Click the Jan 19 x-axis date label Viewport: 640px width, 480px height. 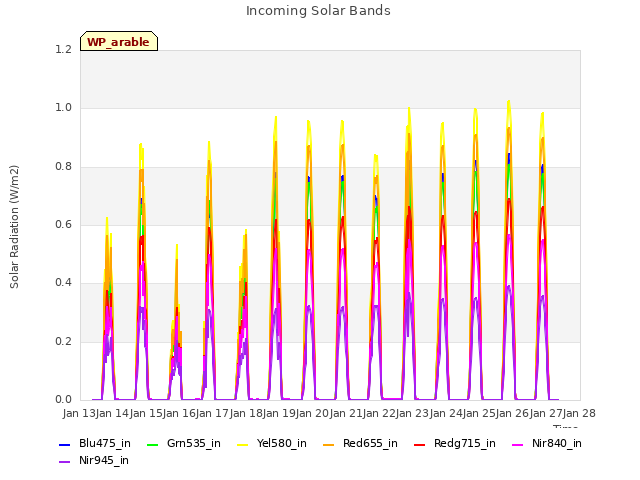[279, 413]
